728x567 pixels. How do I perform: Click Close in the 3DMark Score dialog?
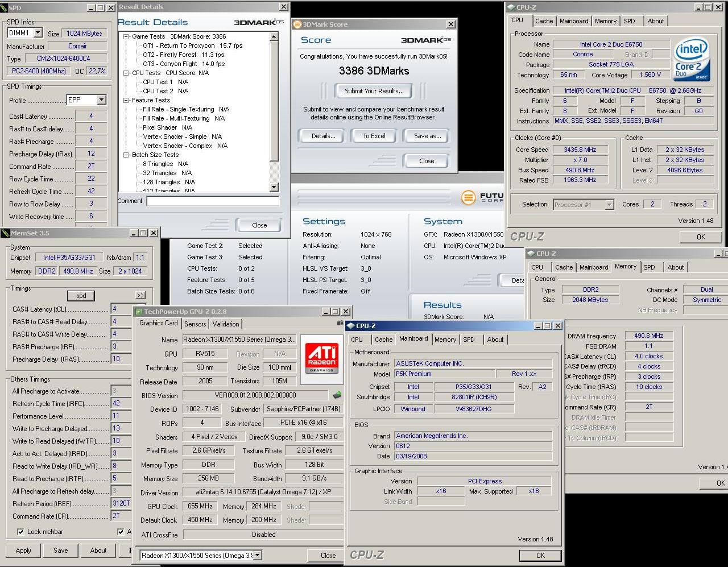pos(427,161)
